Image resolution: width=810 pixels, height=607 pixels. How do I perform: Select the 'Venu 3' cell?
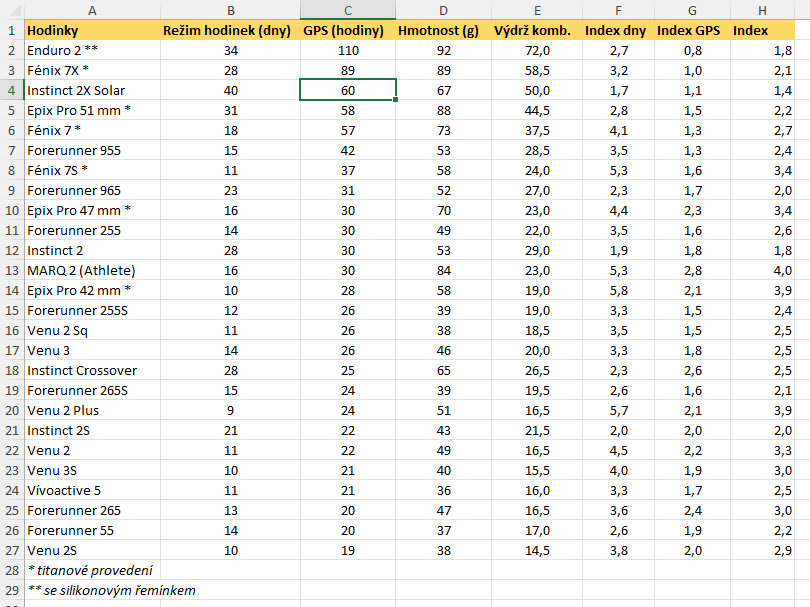(92, 351)
